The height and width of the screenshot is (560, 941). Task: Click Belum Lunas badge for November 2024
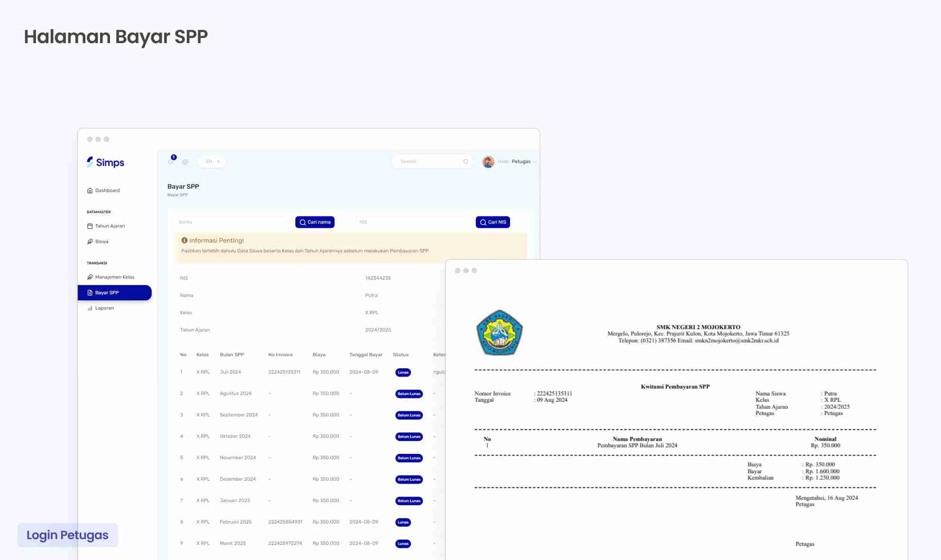coord(409,458)
